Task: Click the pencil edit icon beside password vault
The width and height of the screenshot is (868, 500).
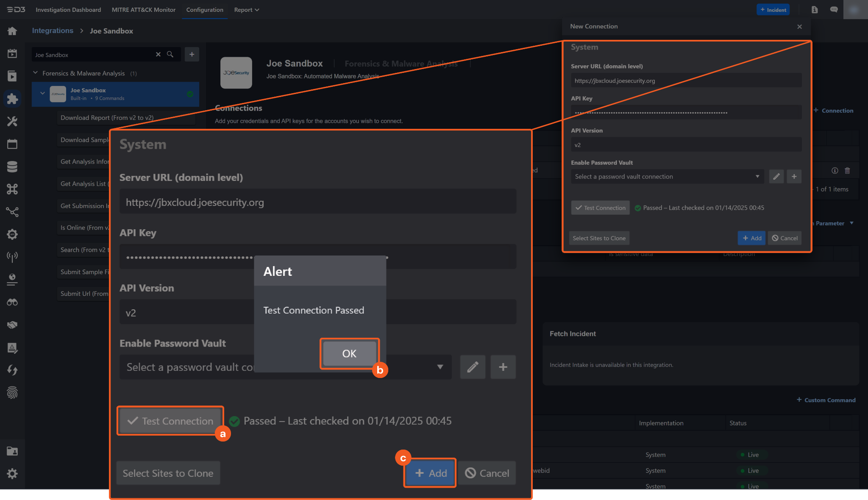Action: point(473,367)
